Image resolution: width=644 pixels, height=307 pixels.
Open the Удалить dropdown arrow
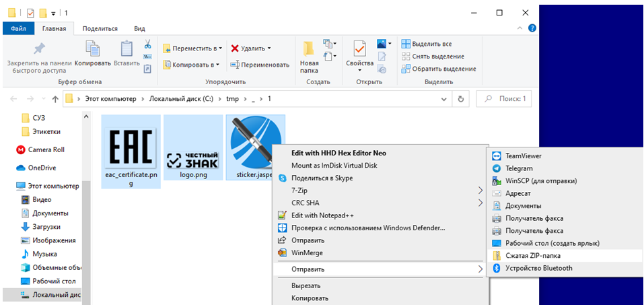[269, 48]
